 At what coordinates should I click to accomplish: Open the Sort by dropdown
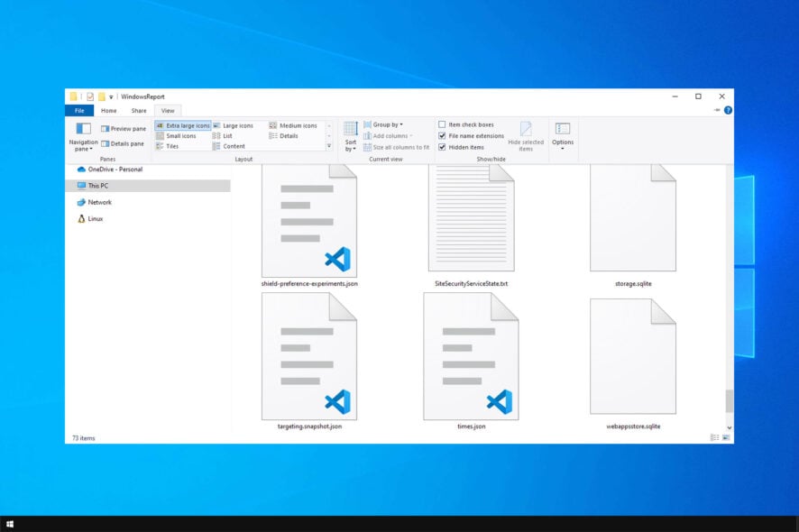(352, 135)
